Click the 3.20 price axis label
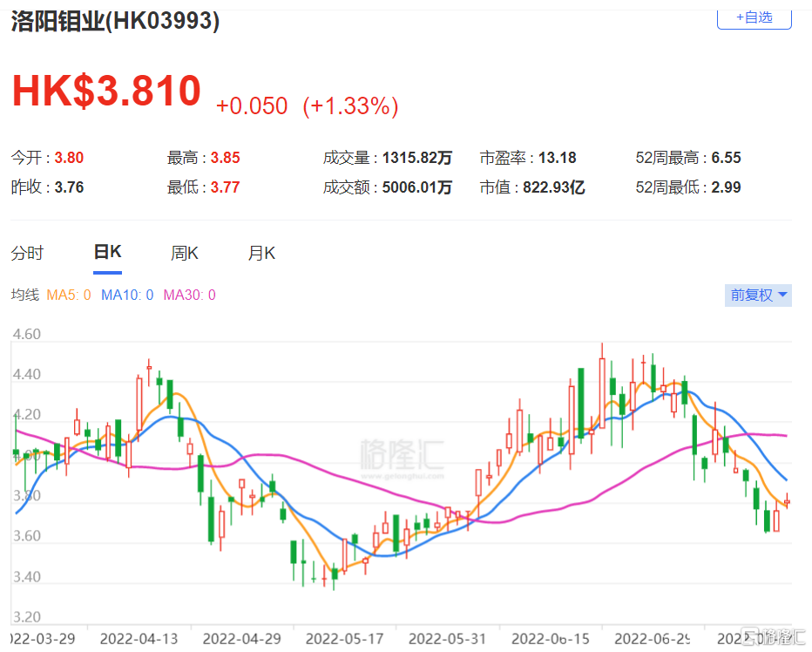 pos(26,617)
